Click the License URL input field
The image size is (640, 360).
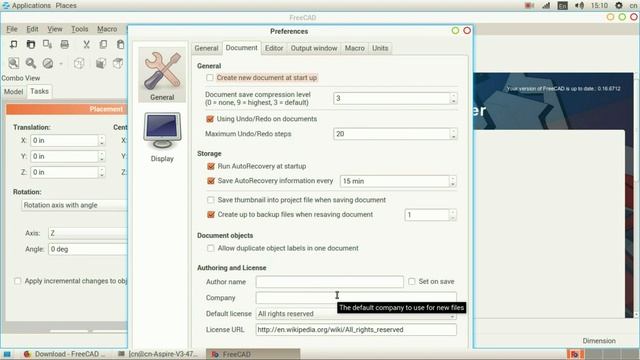coord(356,329)
